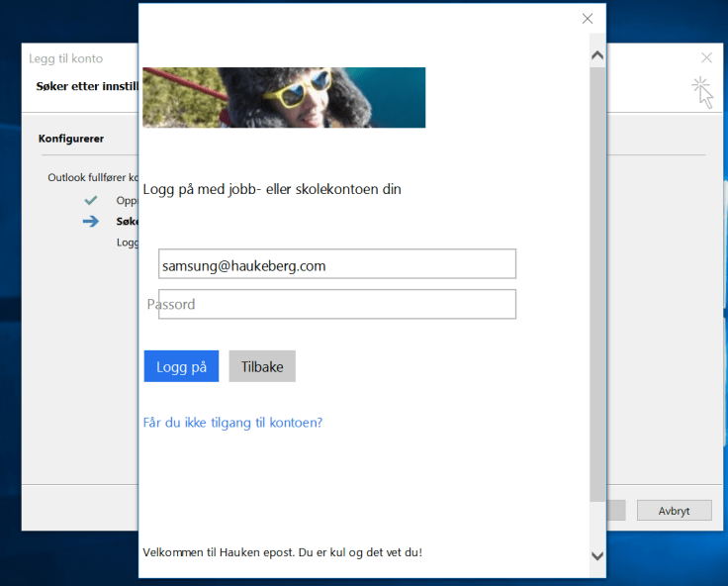Screen dimensions: 728x586
Task: Click the blue Logg på button
Action: 181,366
